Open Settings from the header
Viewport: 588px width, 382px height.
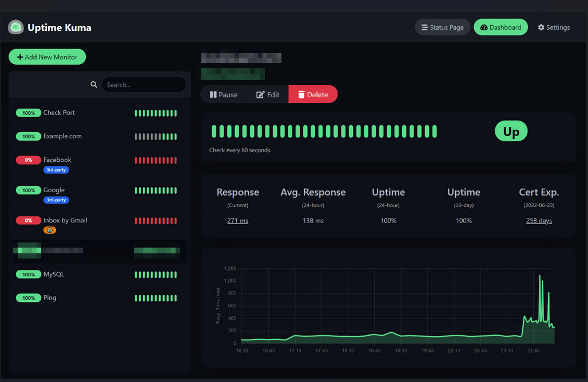(554, 27)
